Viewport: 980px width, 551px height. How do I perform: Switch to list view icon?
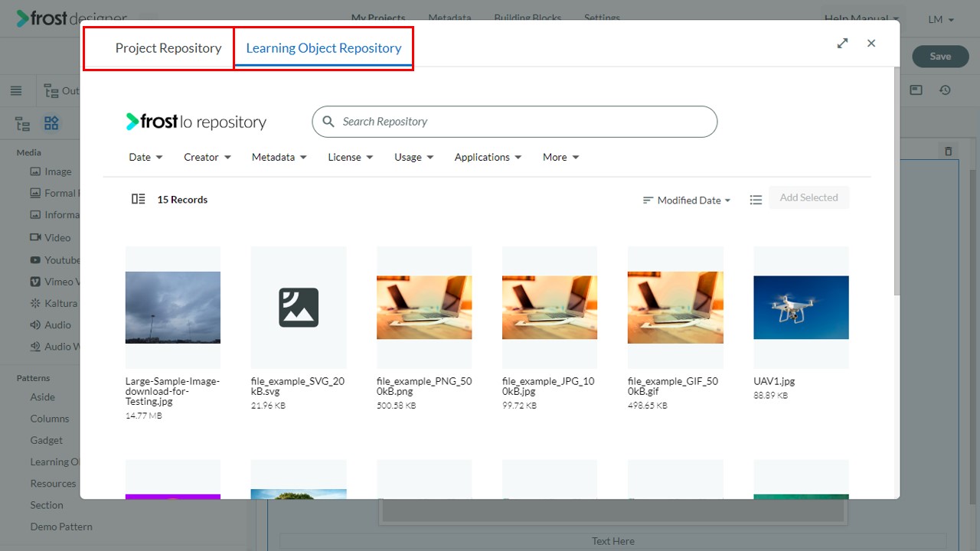click(x=756, y=200)
